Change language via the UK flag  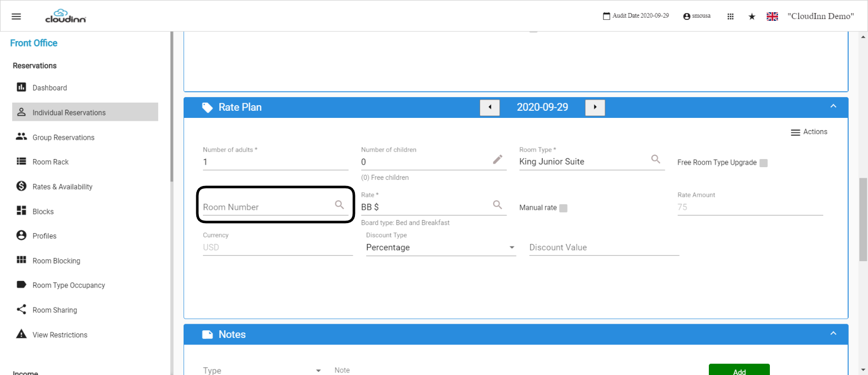[772, 16]
